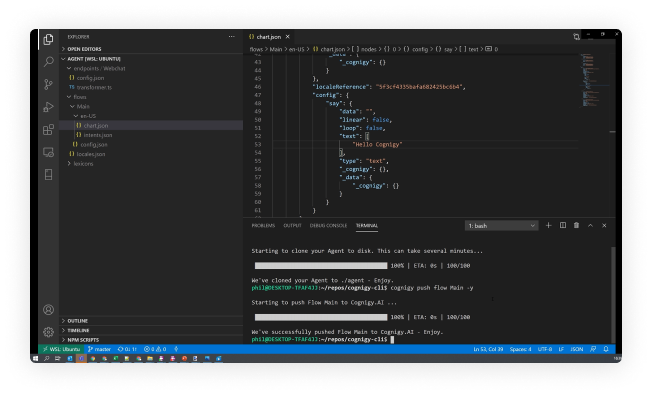Viewport: 652px width, 394px height.
Task: Maximize the panel with up chevron
Action: point(590,225)
